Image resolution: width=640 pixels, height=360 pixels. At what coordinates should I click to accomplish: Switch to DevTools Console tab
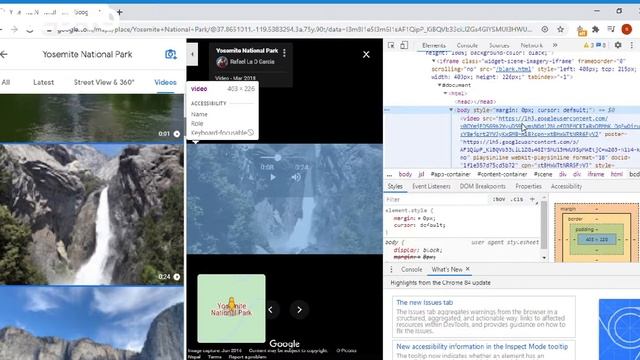467,45
